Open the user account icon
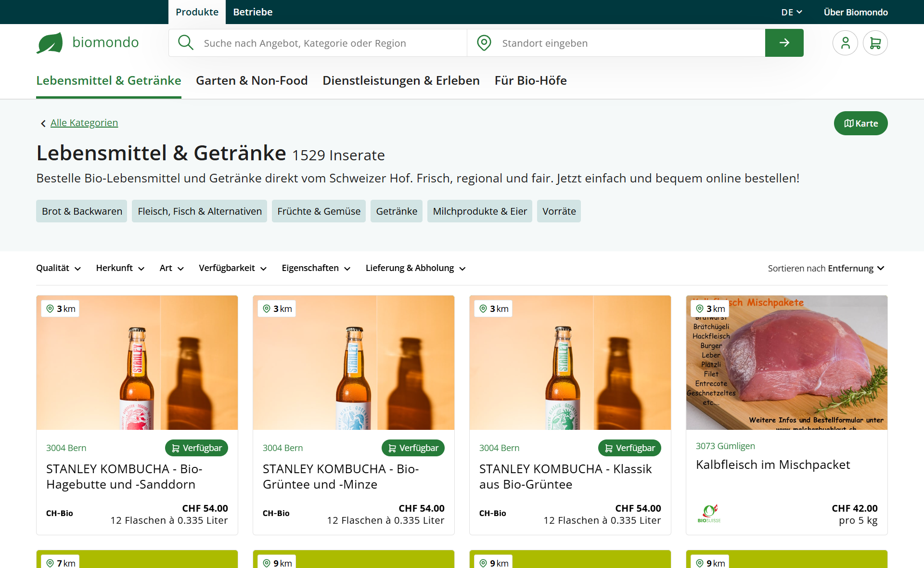 click(x=845, y=43)
